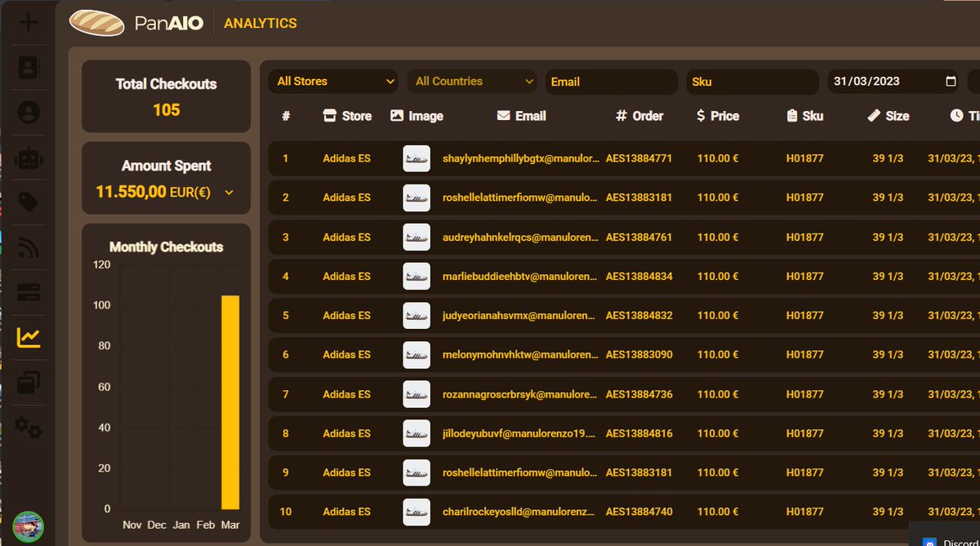Click shoe thumbnail in row 2
This screenshot has width=980, height=546.
pyautogui.click(x=416, y=198)
